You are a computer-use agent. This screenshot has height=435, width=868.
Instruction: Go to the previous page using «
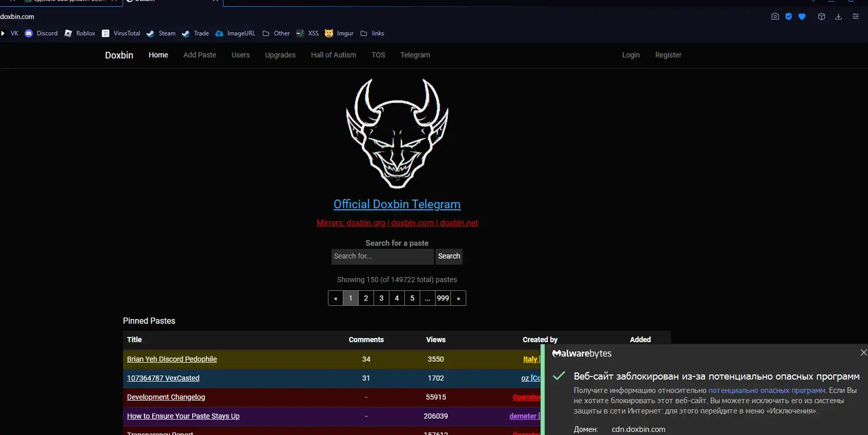click(336, 298)
